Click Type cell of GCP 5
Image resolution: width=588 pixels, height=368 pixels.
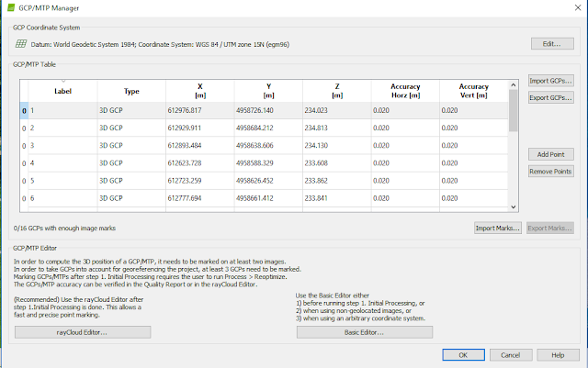tap(131, 181)
